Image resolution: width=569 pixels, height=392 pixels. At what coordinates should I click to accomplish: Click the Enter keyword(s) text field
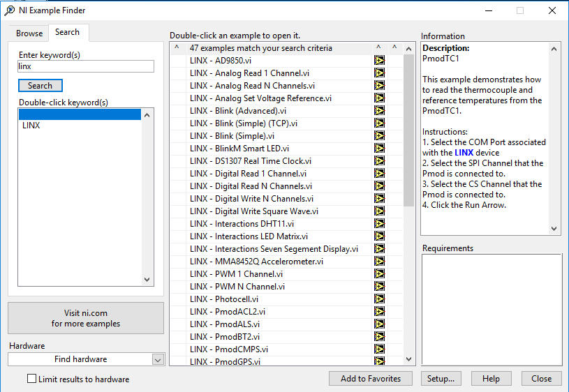pos(86,66)
